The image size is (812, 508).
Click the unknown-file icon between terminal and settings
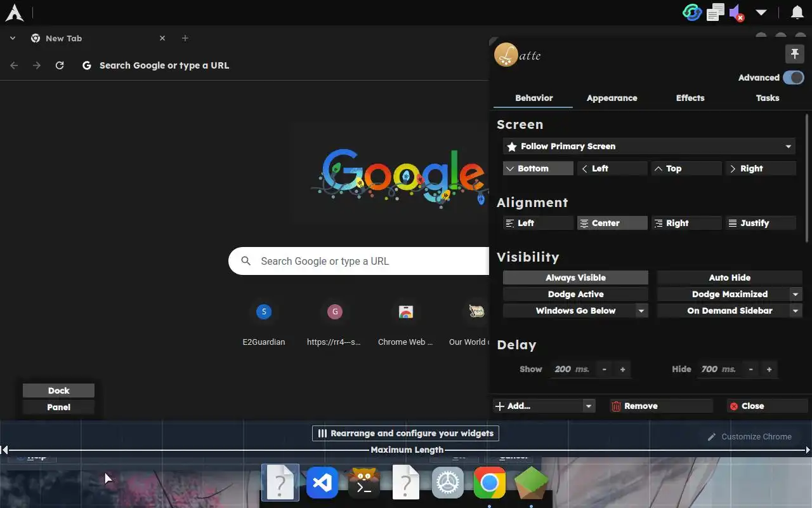405,484
